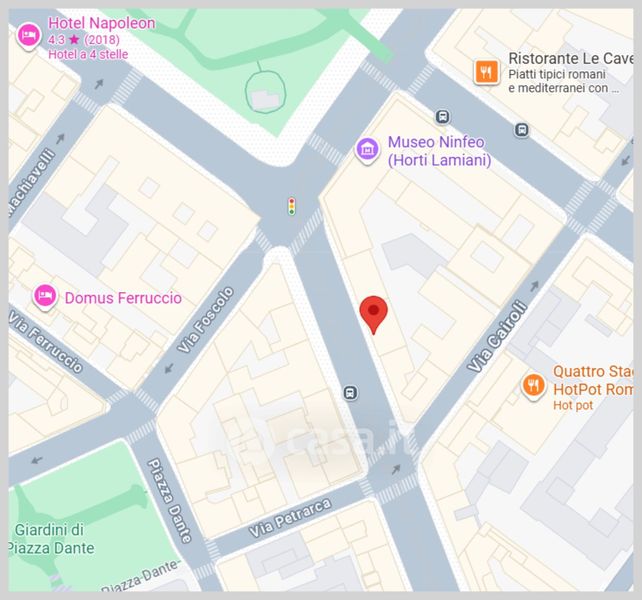The image size is (642, 600).
Task: Select the bus stop icon near Via Petrarca
Action: [x=350, y=393]
